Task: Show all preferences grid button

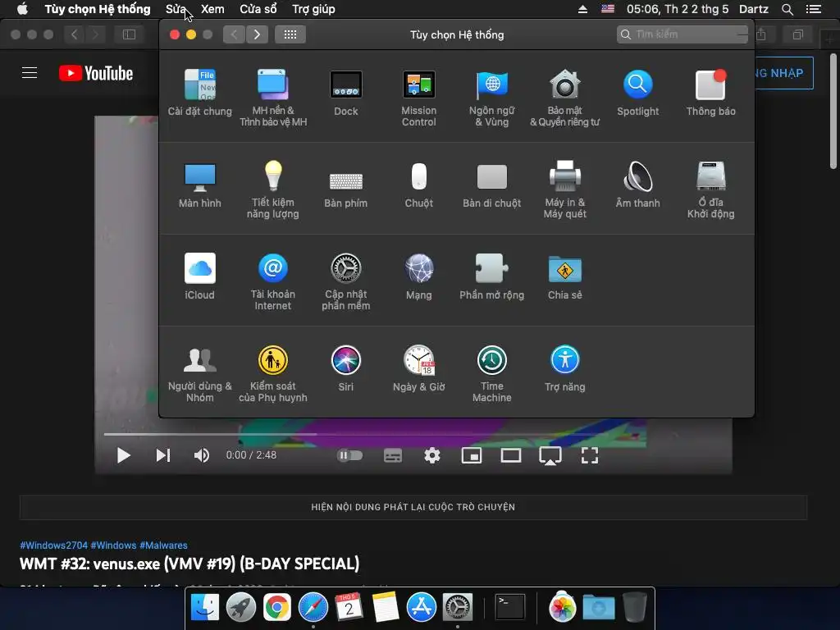Action: click(x=290, y=34)
